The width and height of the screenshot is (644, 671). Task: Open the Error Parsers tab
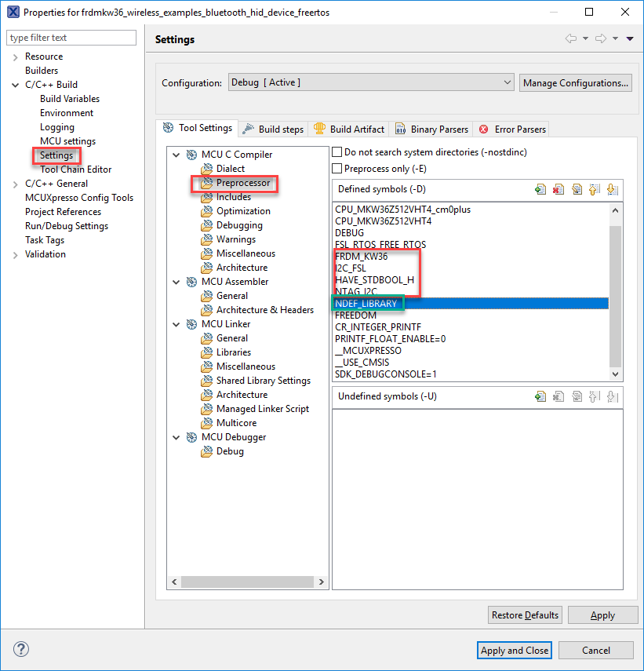pyautogui.click(x=512, y=129)
